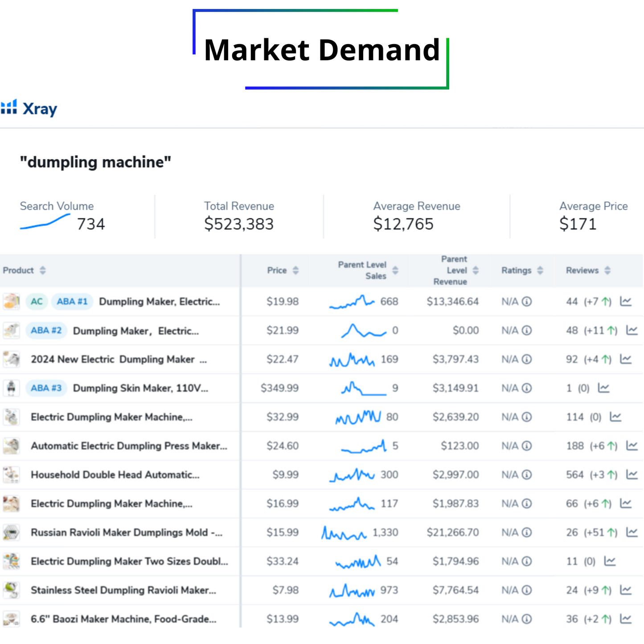Image resolution: width=644 pixels, height=644 pixels.
Task: Open review chart icon for Stainless Steel Ravioli row
Action: (x=626, y=590)
